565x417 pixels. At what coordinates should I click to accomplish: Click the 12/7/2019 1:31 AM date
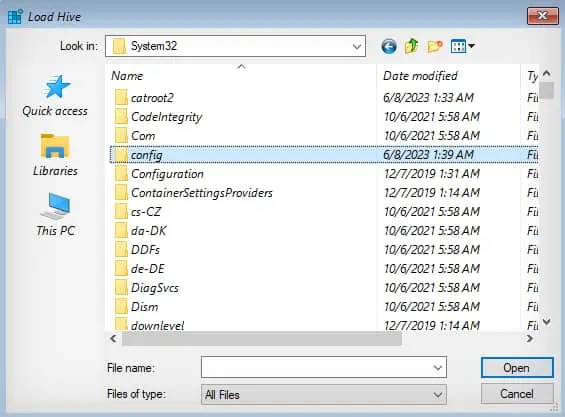(x=432, y=174)
